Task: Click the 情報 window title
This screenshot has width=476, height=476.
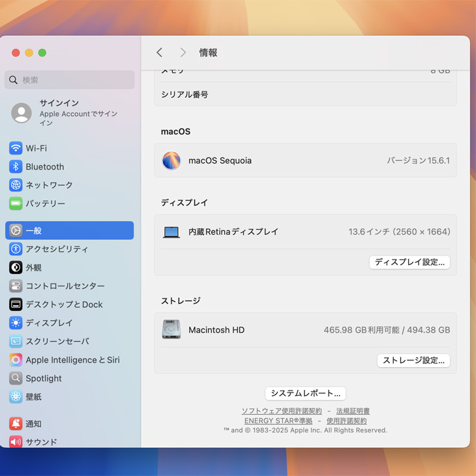Action: click(208, 53)
